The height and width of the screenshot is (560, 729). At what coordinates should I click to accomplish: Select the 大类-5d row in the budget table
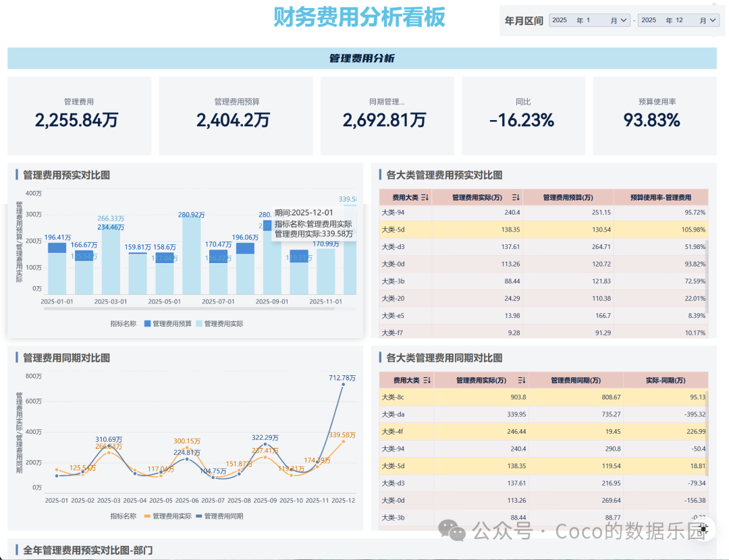click(x=543, y=229)
